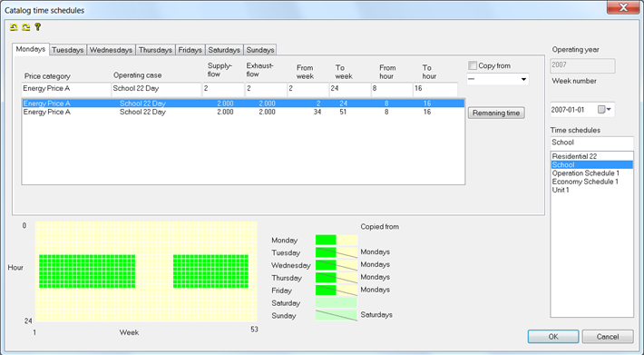
Task: Click the Price category input field
Action: (x=66, y=89)
